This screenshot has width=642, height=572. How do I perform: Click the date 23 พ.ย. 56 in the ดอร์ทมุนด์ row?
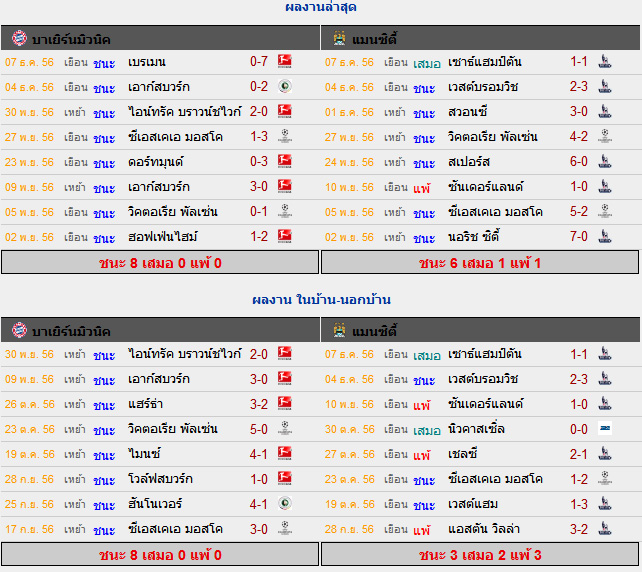click(29, 162)
